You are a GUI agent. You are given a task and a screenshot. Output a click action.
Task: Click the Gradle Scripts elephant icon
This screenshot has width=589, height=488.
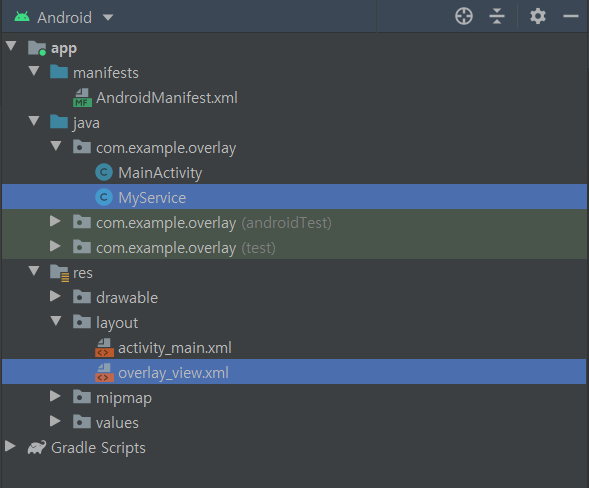pos(37,447)
